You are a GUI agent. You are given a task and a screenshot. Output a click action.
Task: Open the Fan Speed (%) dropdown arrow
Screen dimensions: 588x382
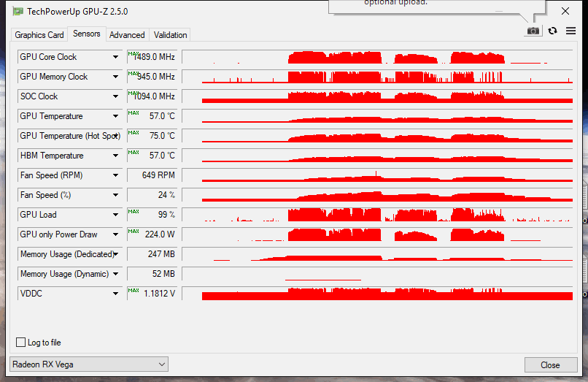[115, 195]
